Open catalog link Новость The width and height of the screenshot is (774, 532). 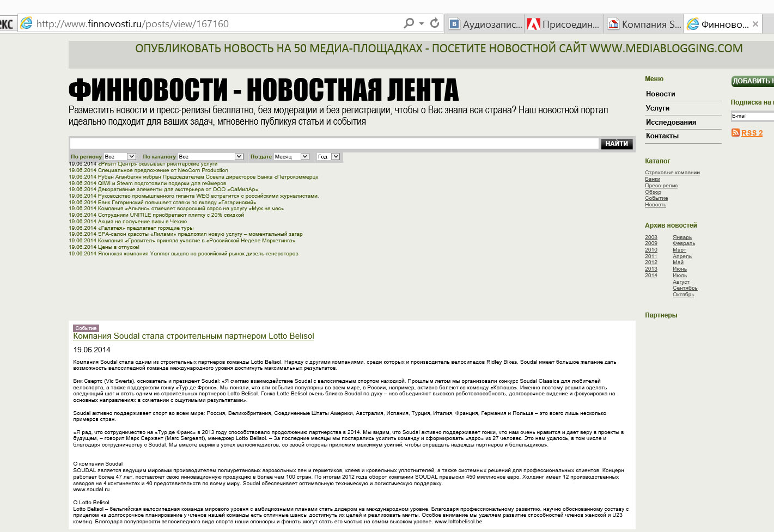click(655, 205)
